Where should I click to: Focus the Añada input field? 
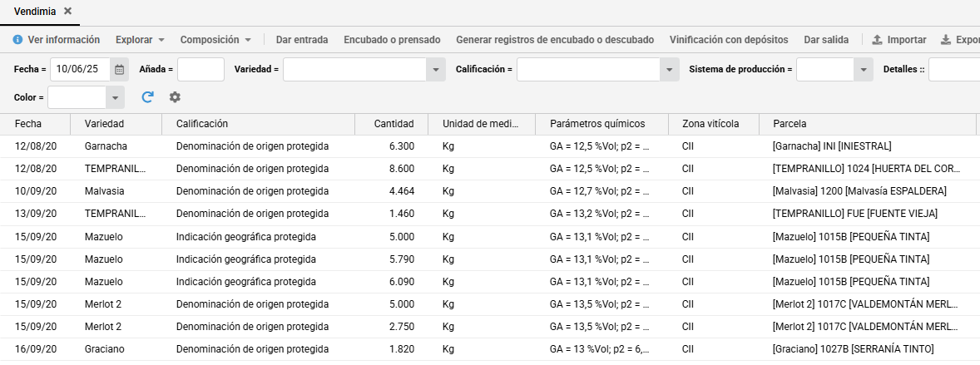click(200, 69)
